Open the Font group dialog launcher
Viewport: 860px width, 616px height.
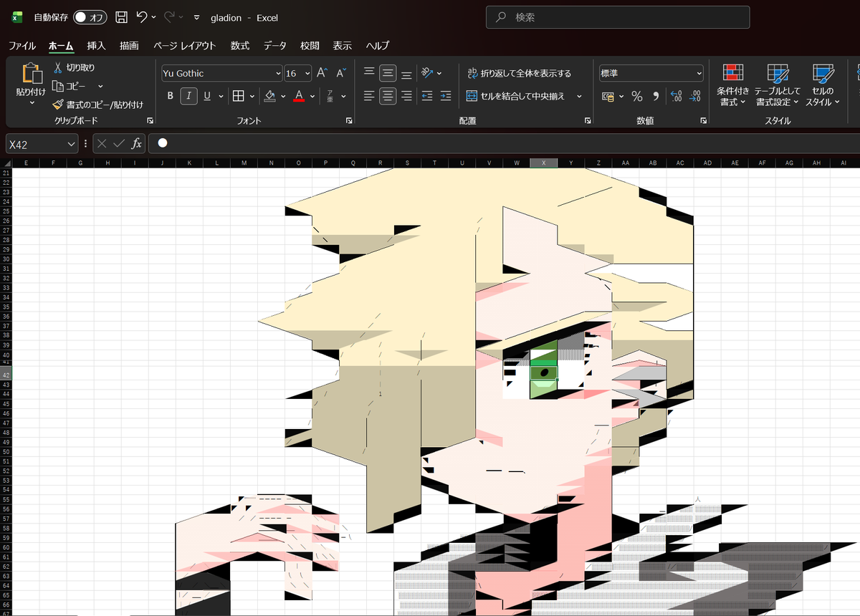tap(349, 121)
